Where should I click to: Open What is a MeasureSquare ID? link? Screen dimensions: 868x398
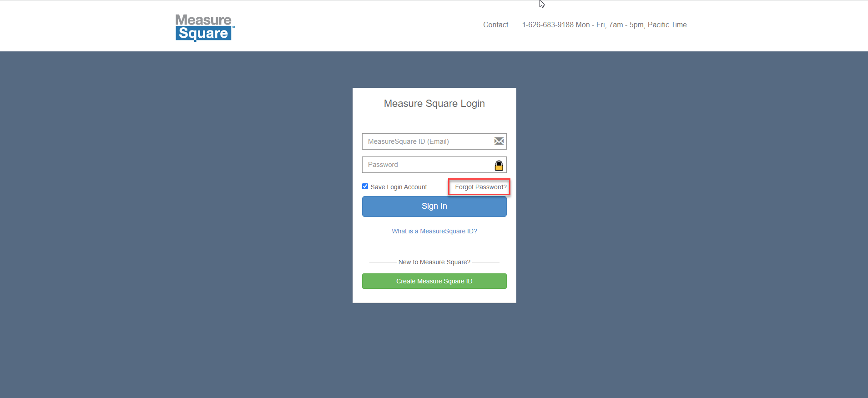click(x=434, y=231)
